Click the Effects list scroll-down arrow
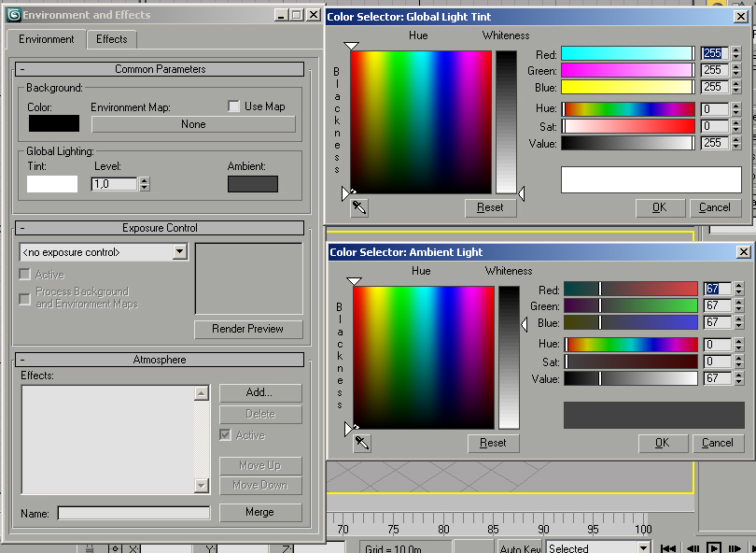 (x=202, y=486)
